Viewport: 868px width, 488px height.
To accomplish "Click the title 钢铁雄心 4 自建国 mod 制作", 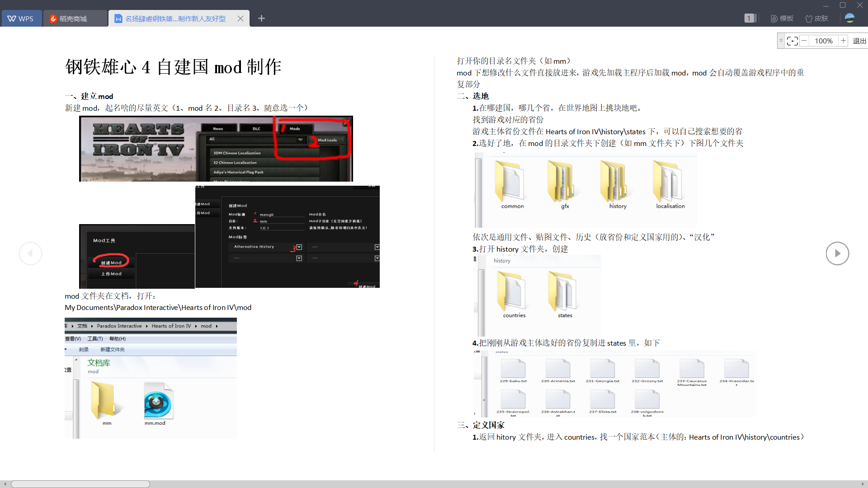I will click(174, 67).
